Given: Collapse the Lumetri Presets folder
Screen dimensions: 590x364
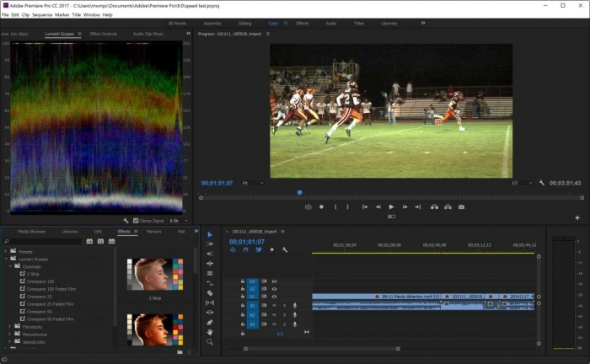Looking at the screenshot, I should coord(6,259).
